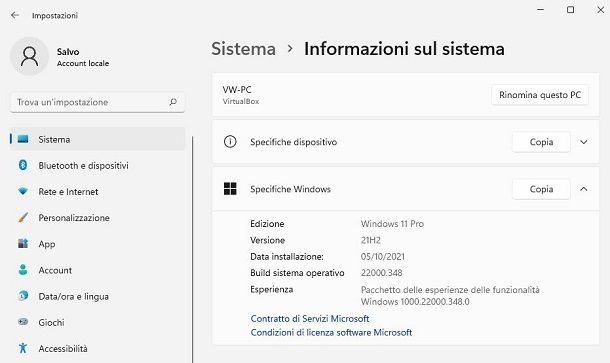Click the 05/10/2021 installation date

(382, 257)
